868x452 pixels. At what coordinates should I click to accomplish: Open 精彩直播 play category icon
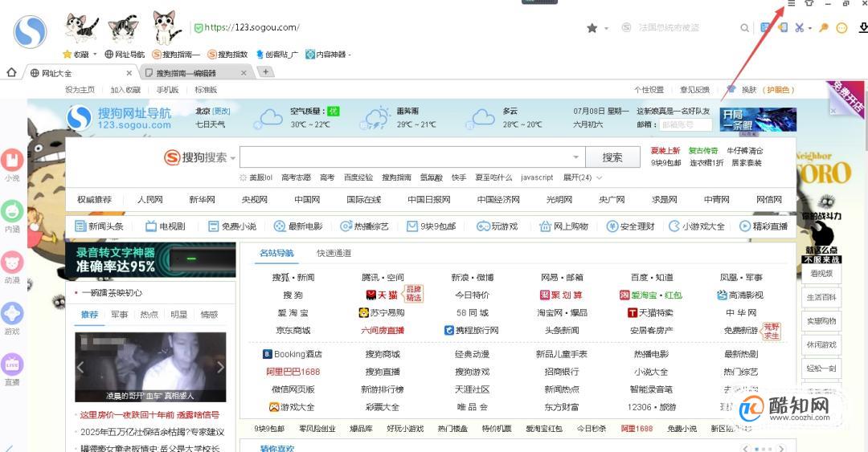[764, 226]
